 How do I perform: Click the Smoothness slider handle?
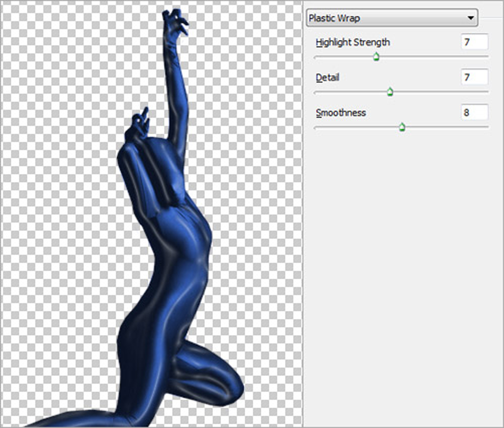[x=402, y=127]
